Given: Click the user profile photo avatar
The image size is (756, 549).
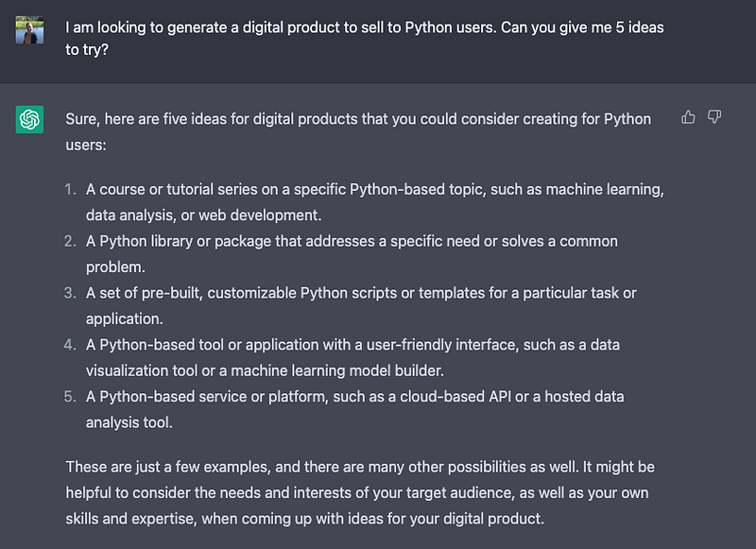Looking at the screenshot, I should [29, 30].
